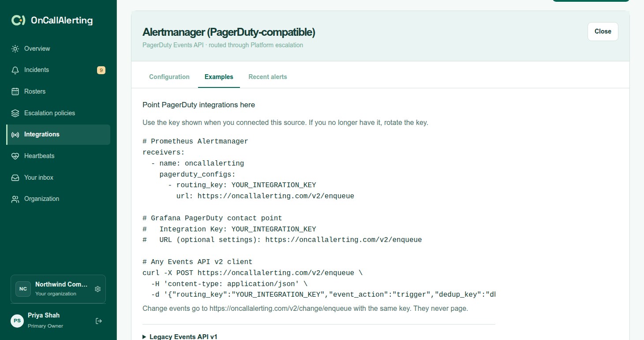The image size is (644, 340).
Task: Open Heartbeats page
Action: tap(58, 156)
